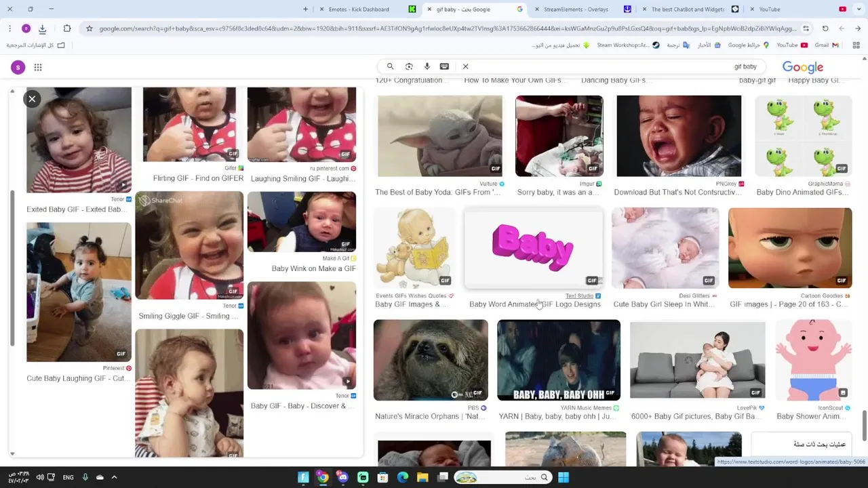Image resolution: width=868 pixels, height=488 pixels.
Task: Click the search magnifier icon in Google search box
Action: click(x=390, y=66)
